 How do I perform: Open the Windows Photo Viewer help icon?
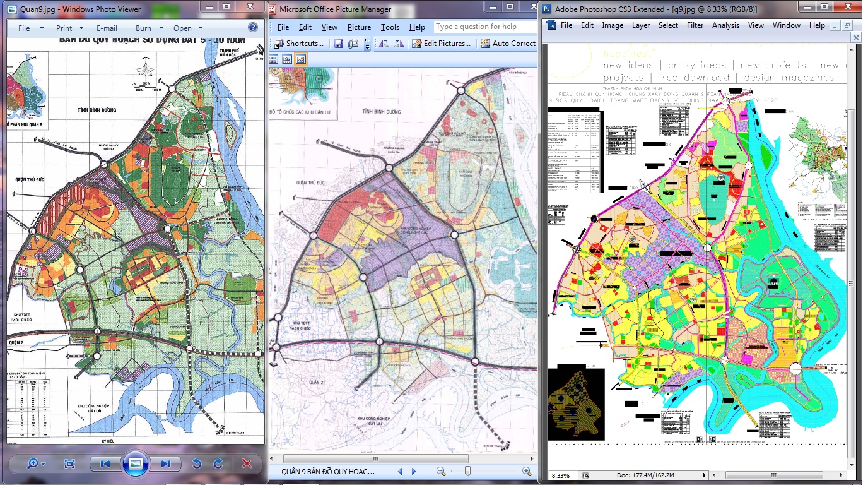[x=253, y=28]
